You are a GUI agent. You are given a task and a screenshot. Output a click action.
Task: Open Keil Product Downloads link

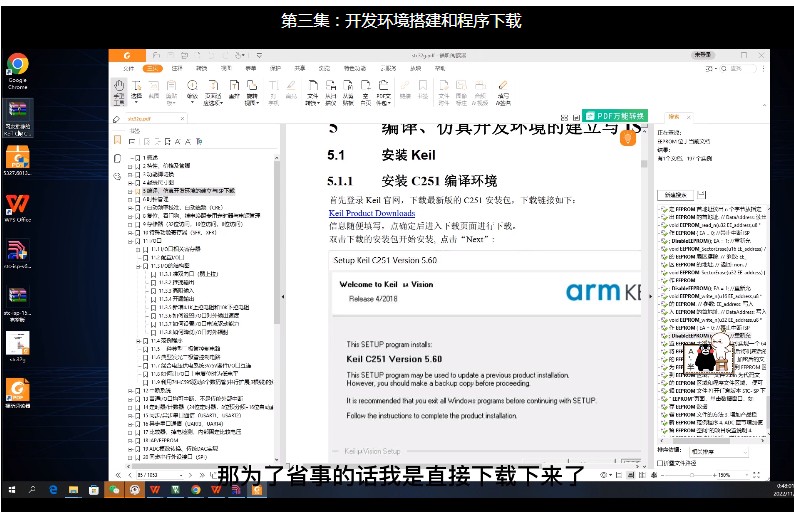point(372,213)
